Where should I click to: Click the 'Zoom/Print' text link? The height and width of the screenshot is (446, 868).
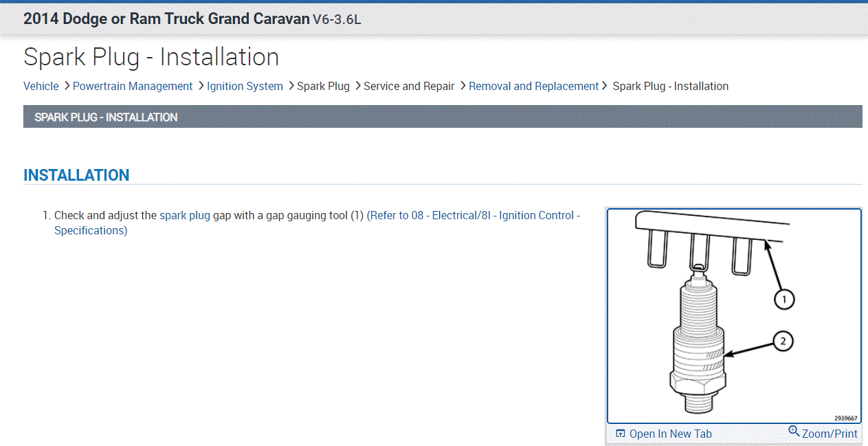coord(830,434)
